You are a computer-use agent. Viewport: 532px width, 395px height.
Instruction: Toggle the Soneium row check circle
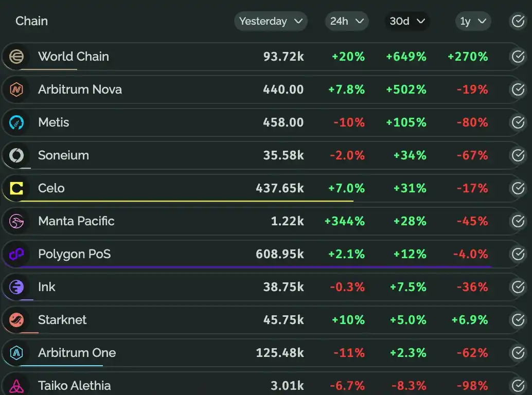point(518,155)
